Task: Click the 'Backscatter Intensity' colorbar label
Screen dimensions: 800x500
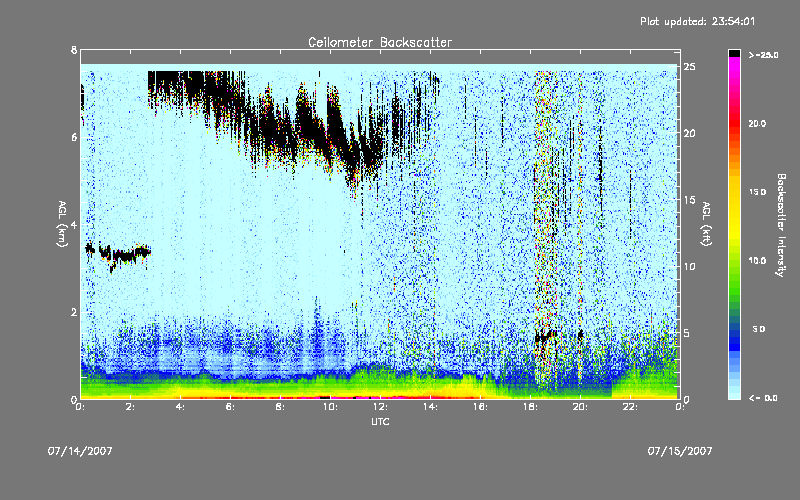Action: [781, 225]
